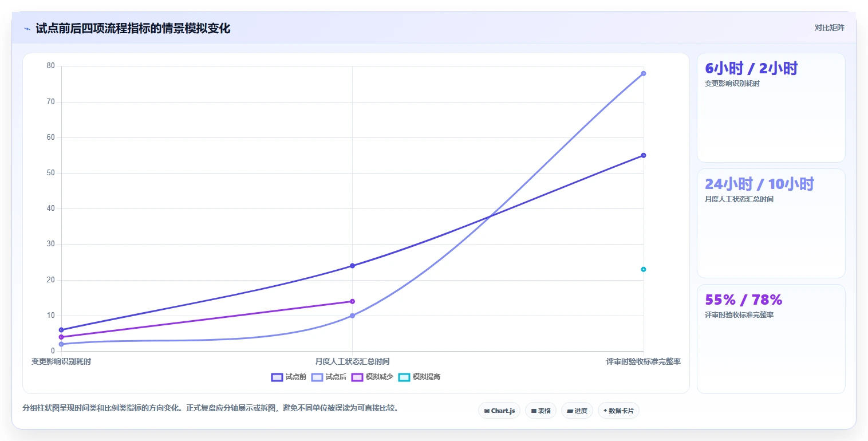
Task: Click the 试点前 data point at 55
Action: click(644, 155)
